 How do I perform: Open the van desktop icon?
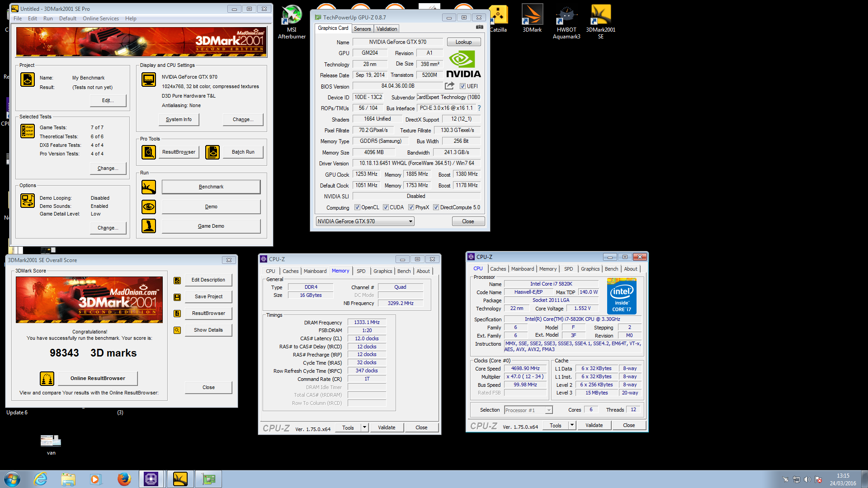tap(51, 445)
